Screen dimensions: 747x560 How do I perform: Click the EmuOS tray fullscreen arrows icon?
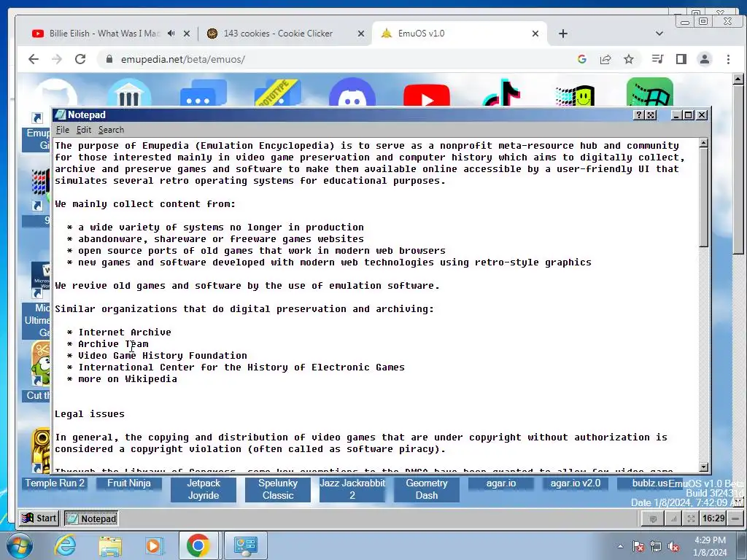[x=691, y=518]
